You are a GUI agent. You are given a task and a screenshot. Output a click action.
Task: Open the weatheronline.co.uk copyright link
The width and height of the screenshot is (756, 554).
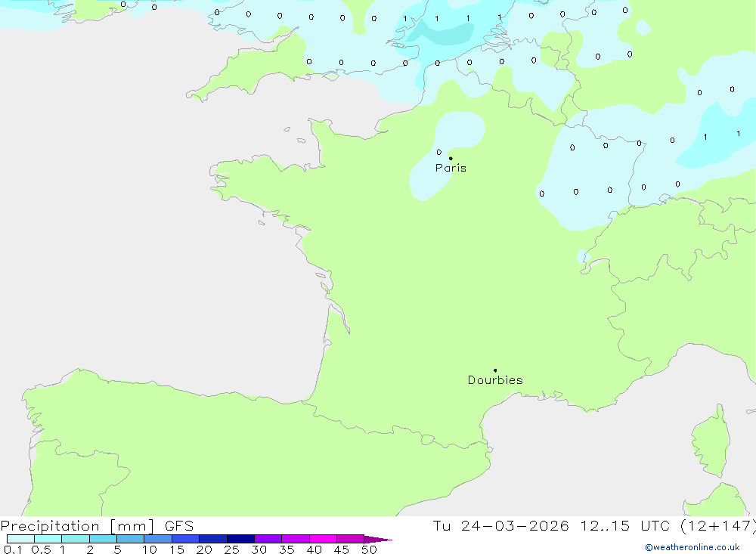(692, 547)
